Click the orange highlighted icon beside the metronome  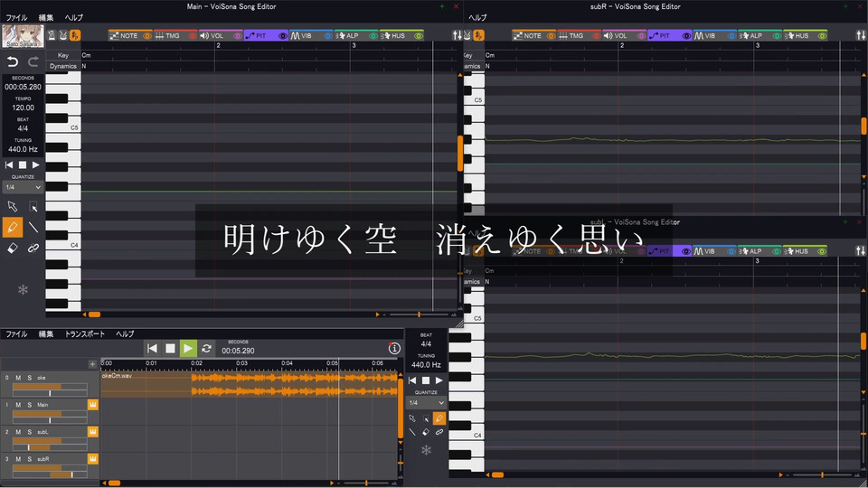[75, 35]
